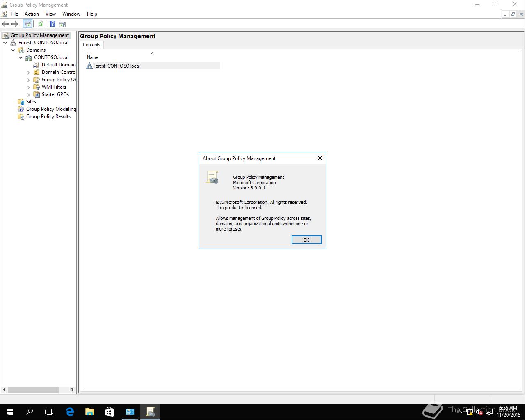Toggle Show/Hide Action Pane toolbar icon

[x=62, y=24]
